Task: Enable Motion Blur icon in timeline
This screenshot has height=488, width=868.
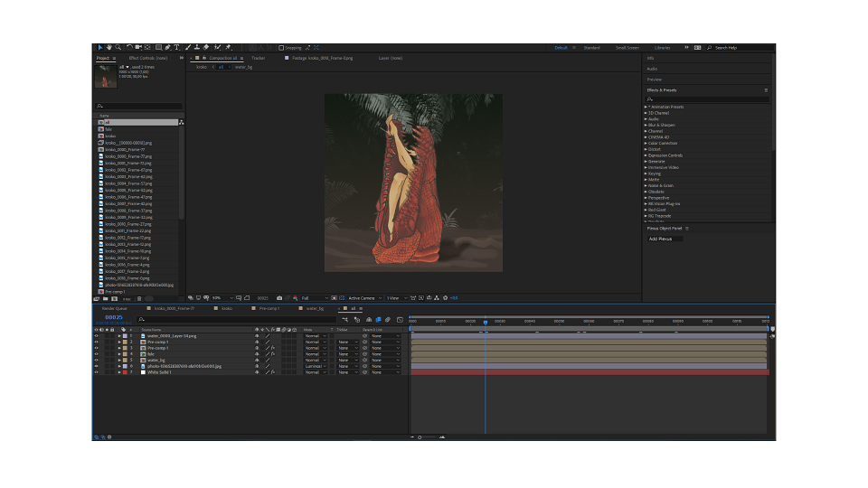Action: point(388,319)
